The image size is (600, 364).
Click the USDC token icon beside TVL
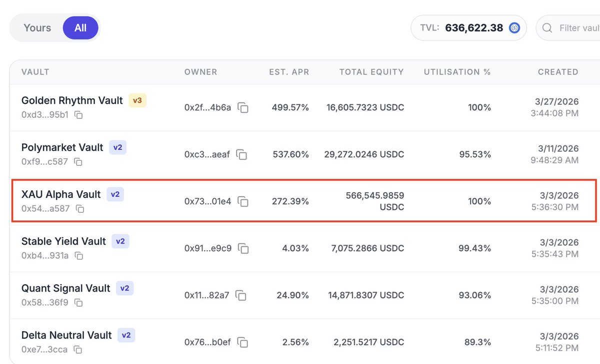514,28
